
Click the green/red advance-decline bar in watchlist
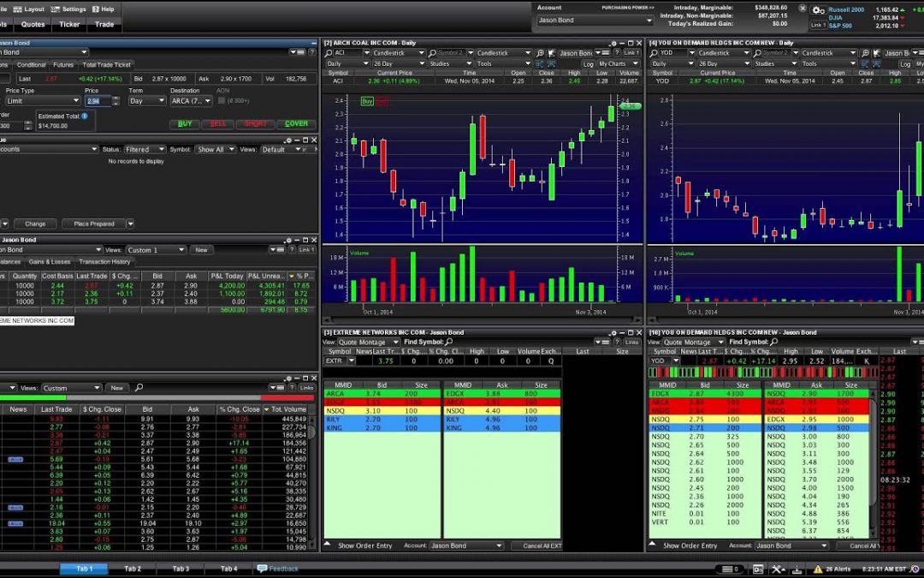157,399
